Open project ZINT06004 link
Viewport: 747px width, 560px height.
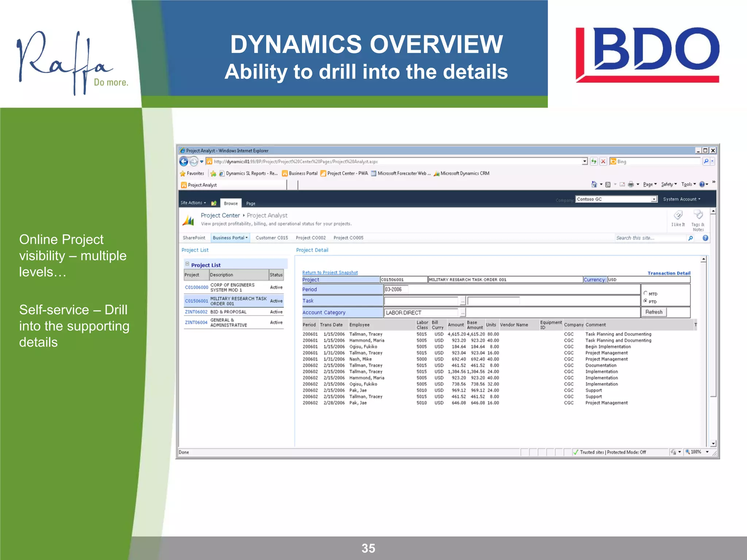(196, 323)
